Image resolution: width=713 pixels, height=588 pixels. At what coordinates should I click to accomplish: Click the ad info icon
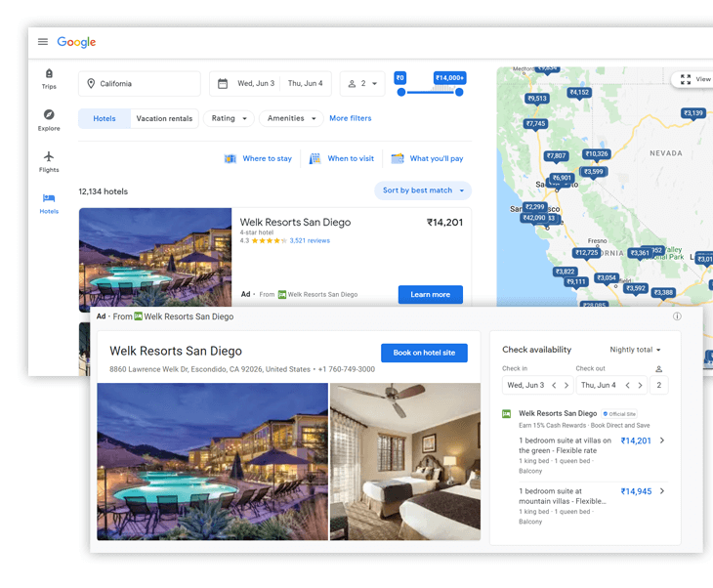click(677, 316)
